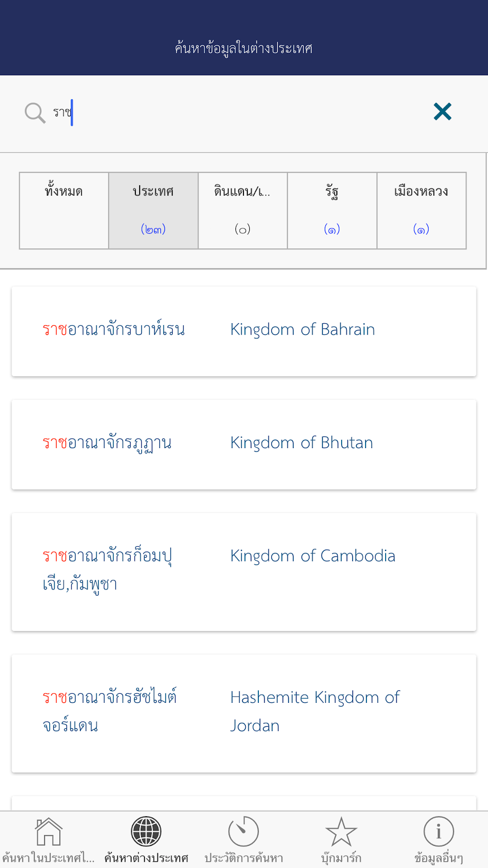Clear the search text with X
This screenshot has height=868, width=488.
[x=443, y=112]
